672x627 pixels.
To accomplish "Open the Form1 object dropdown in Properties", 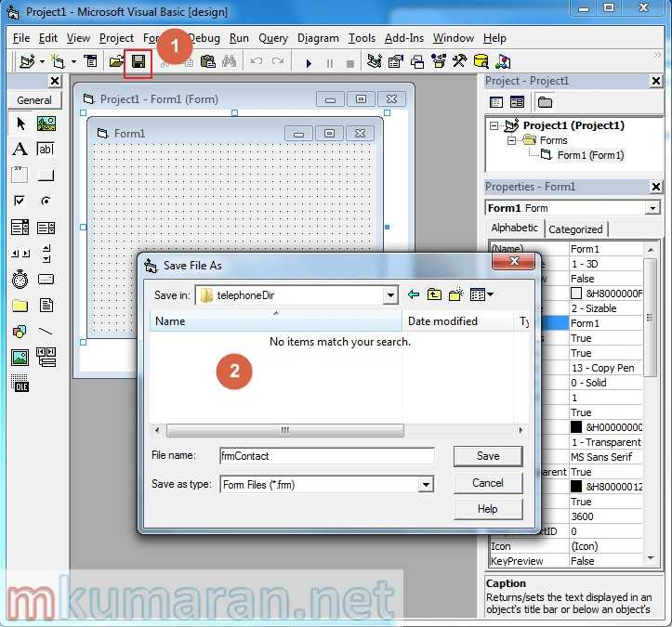I will pyautogui.click(x=652, y=209).
